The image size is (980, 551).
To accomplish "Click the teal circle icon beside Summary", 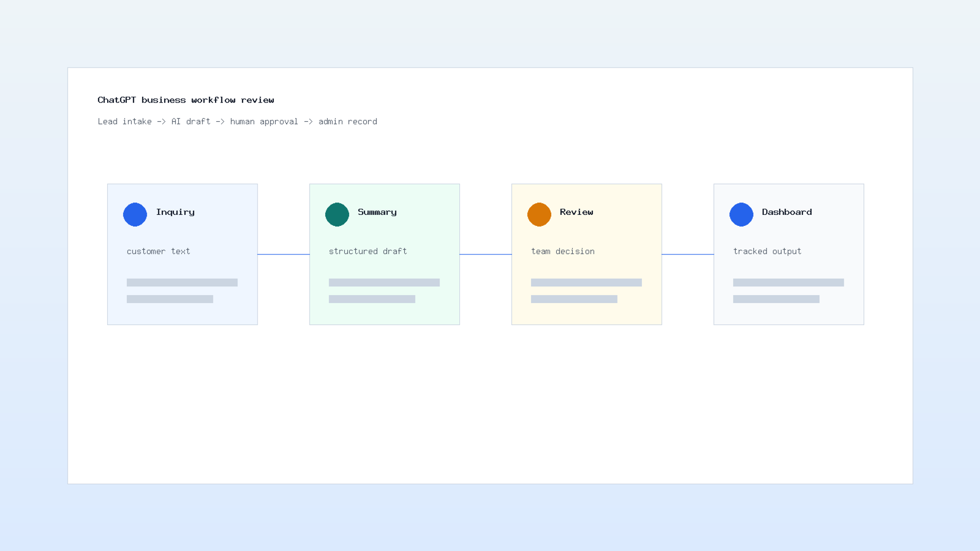I will (337, 214).
